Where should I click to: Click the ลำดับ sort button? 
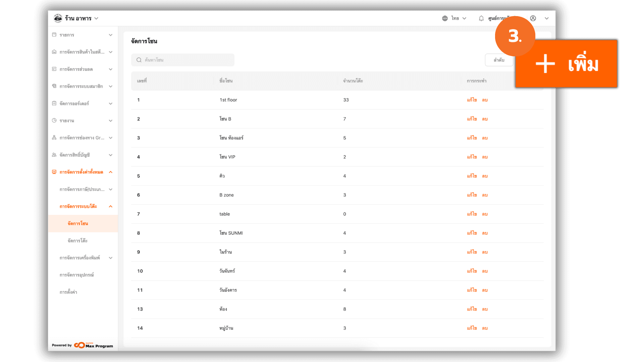(x=499, y=60)
